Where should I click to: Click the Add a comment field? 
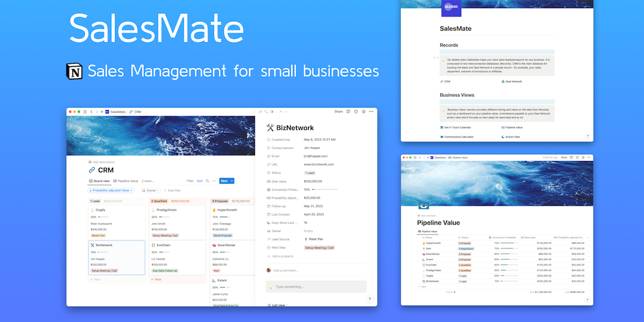point(286,270)
